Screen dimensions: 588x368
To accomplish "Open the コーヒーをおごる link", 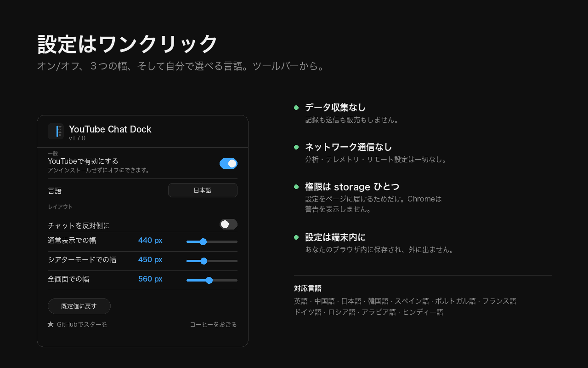I will [214, 324].
